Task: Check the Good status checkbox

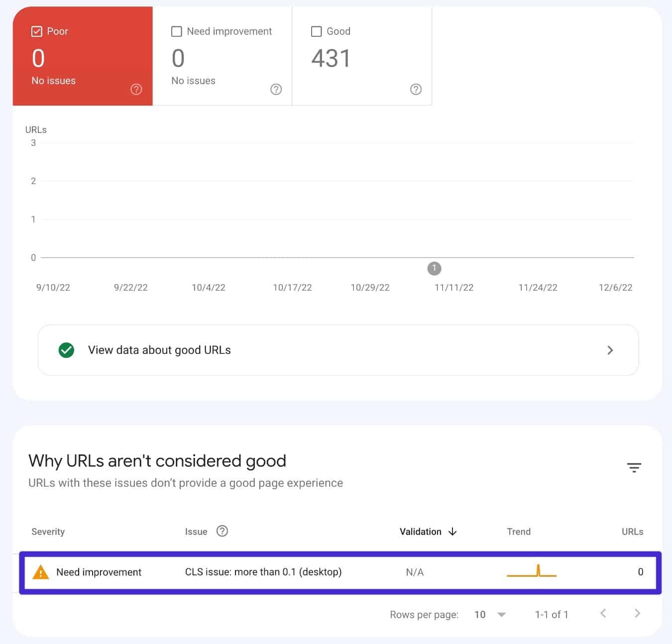Action: 317,31
